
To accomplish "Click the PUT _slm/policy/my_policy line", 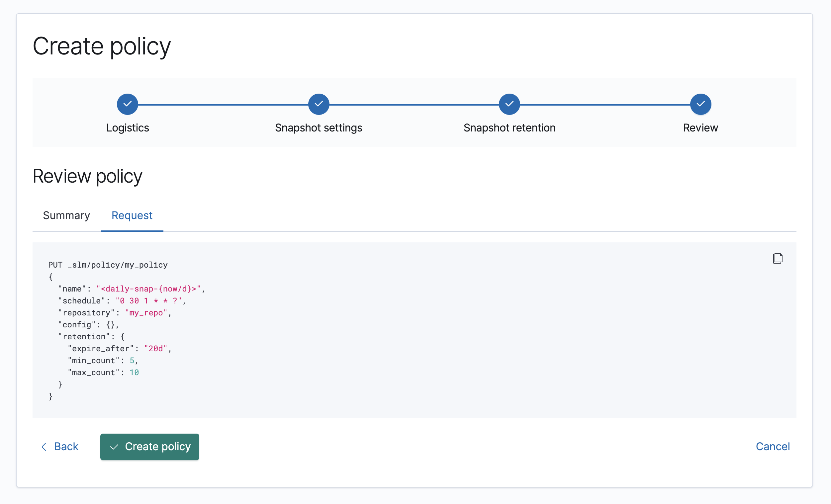I will click(108, 265).
